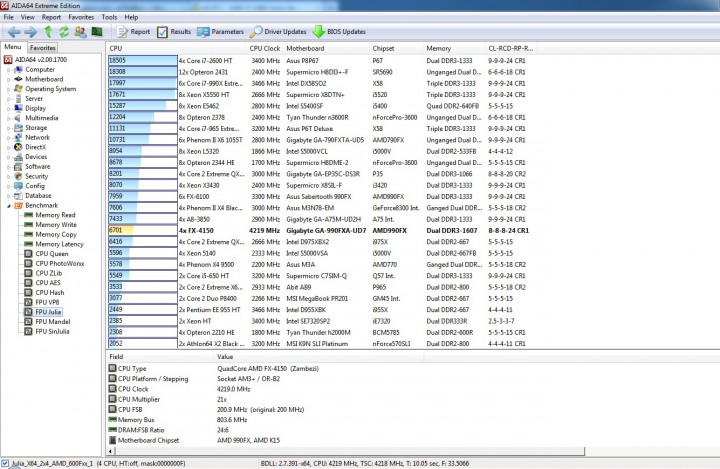Check for Driver Updates

(278, 32)
